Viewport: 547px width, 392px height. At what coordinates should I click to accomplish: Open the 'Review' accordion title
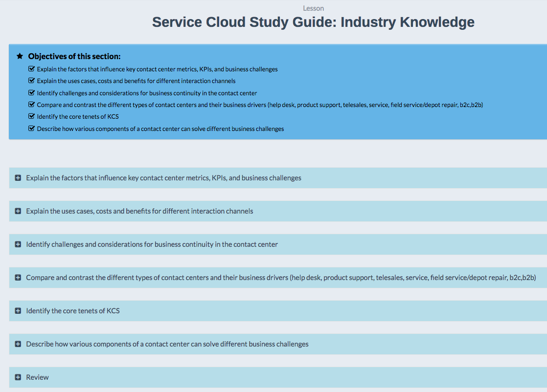pos(37,377)
